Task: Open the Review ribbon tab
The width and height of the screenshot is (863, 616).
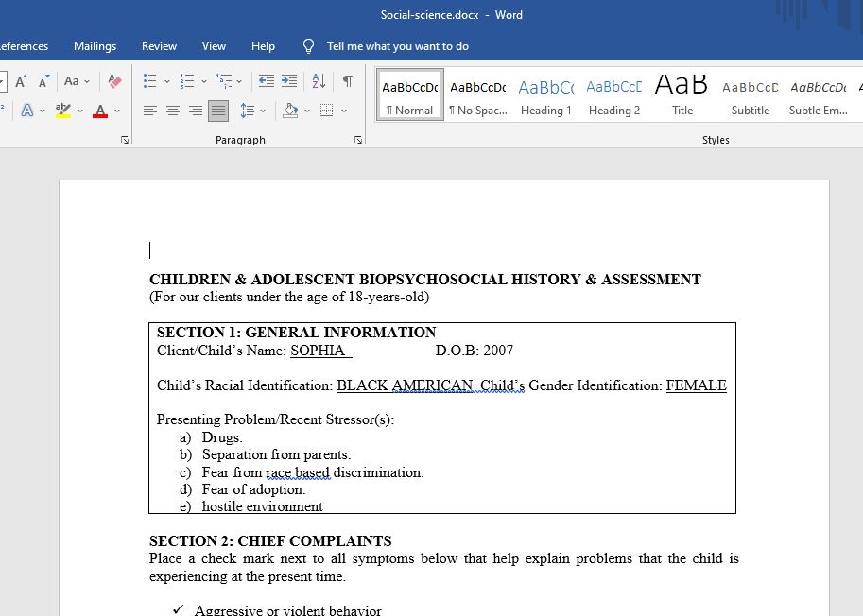Action: pos(159,46)
